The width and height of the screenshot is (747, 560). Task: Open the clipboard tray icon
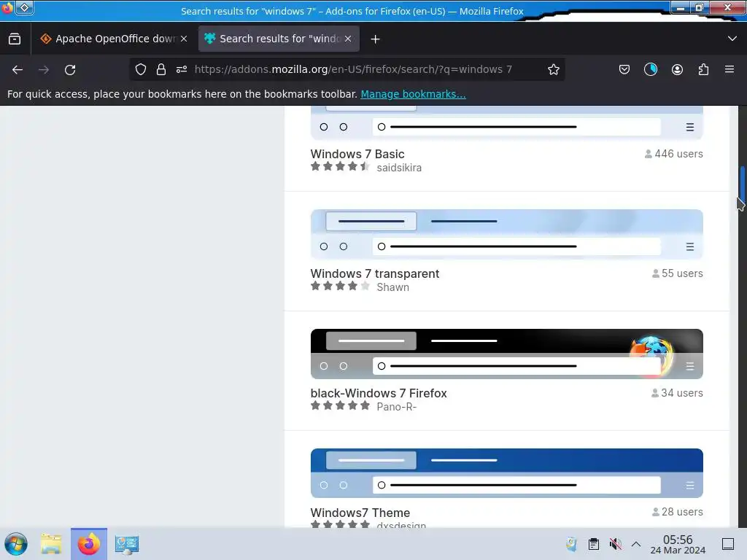click(594, 544)
